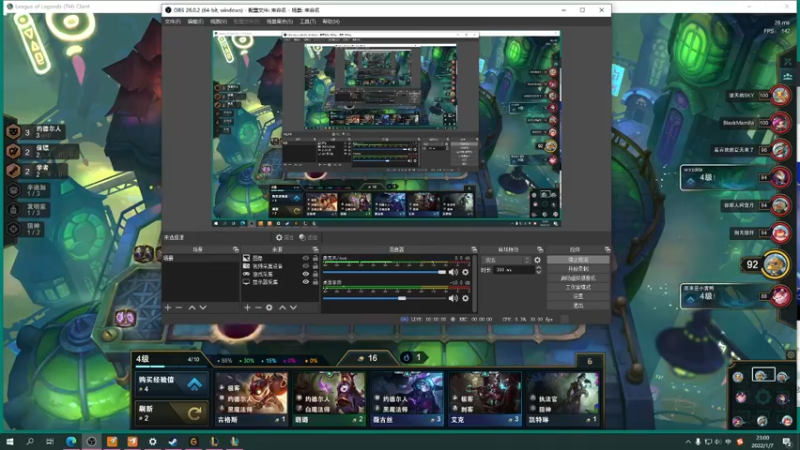Click the Studio Mode button in OBS controls
This screenshot has width=800, height=450.
pos(578,287)
